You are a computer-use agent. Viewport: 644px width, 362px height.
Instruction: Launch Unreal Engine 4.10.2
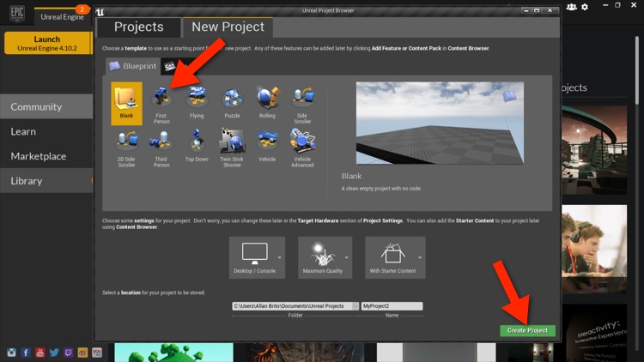(47, 43)
